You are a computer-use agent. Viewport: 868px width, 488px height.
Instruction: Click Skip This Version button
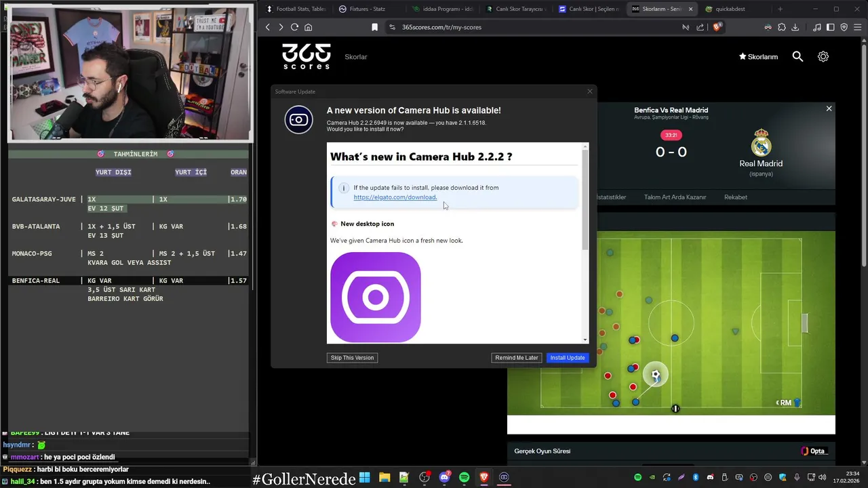click(x=352, y=358)
